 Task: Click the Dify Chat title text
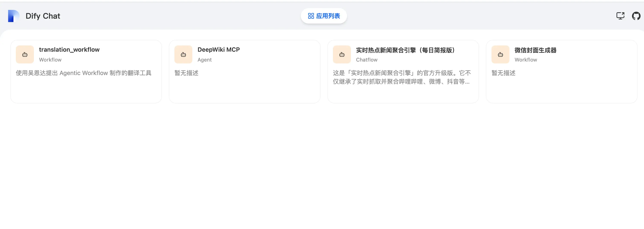pos(42,16)
